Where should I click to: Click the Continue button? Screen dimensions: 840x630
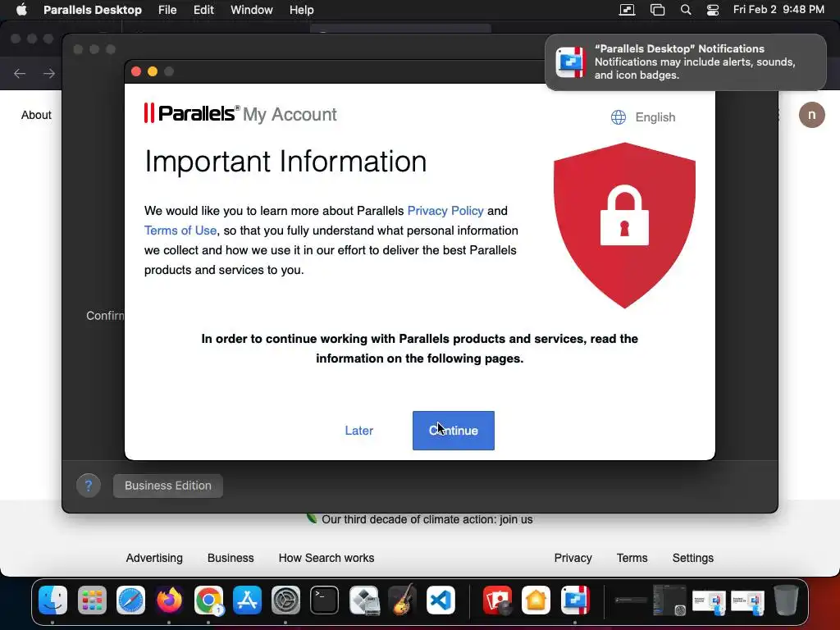[453, 430]
